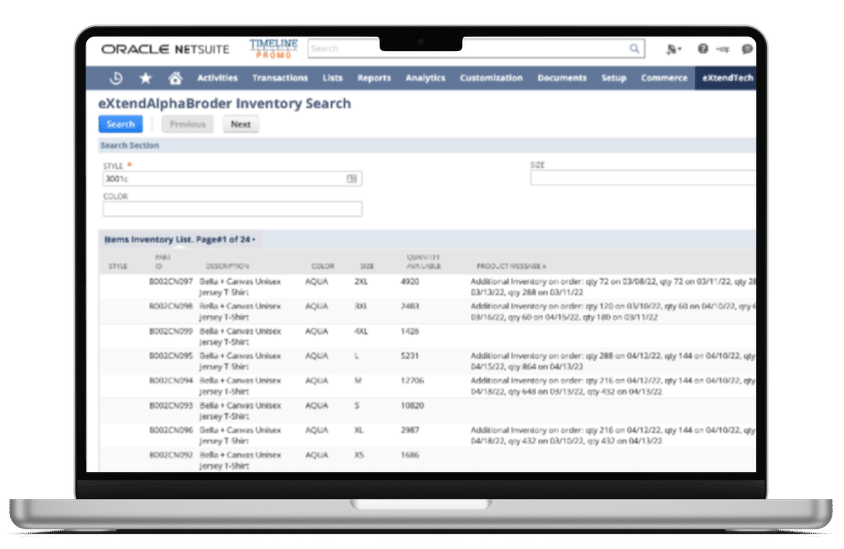This screenshot has height=549, width=844.
Task: Select part ID B002CN099
Action: (171, 331)
